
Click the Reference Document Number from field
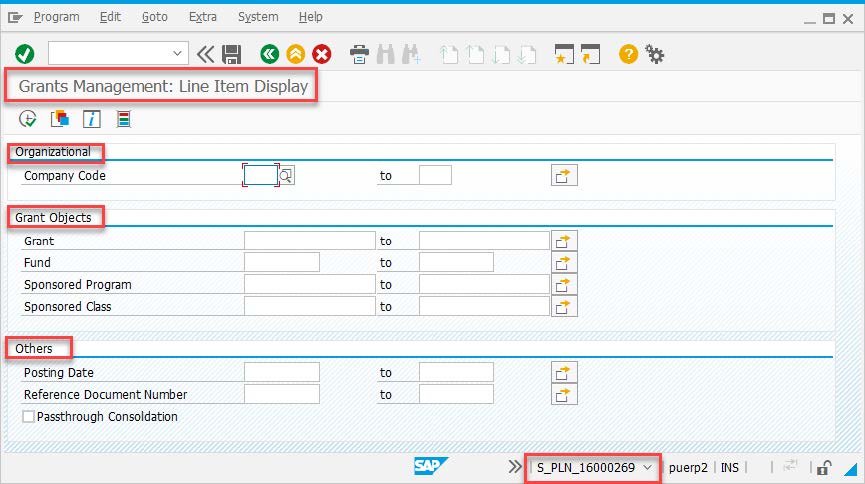(282, 394)
